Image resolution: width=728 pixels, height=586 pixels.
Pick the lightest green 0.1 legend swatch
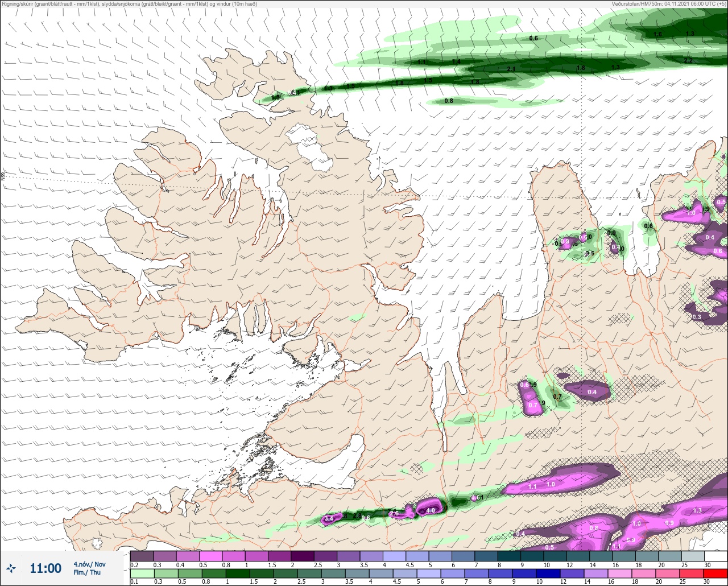pyautogui.click(x=142, y=573)
